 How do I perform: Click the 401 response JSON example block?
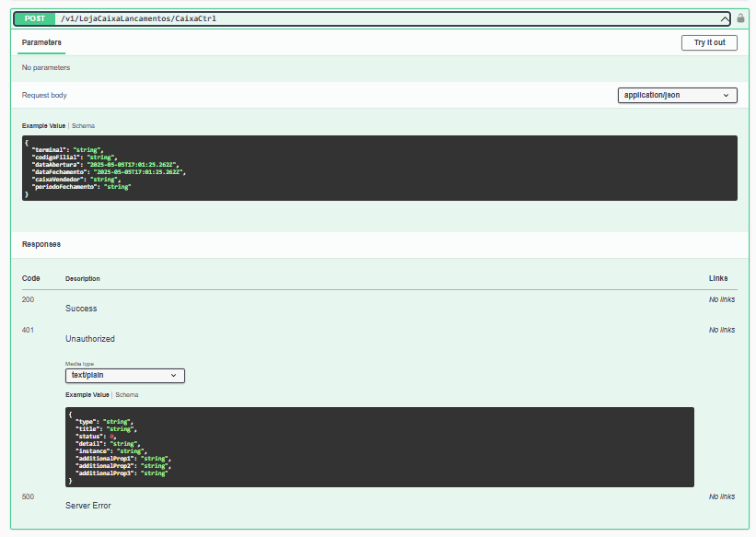click(379, 447)
